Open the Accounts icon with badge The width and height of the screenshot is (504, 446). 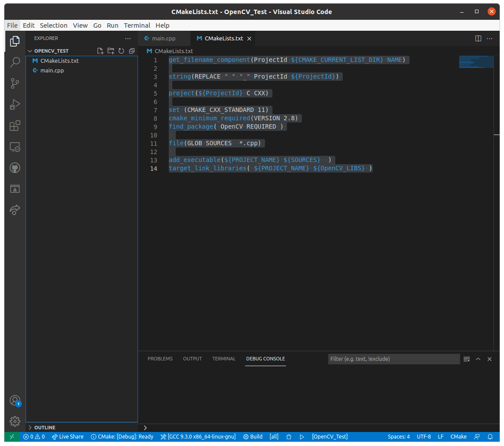point(15,401)
